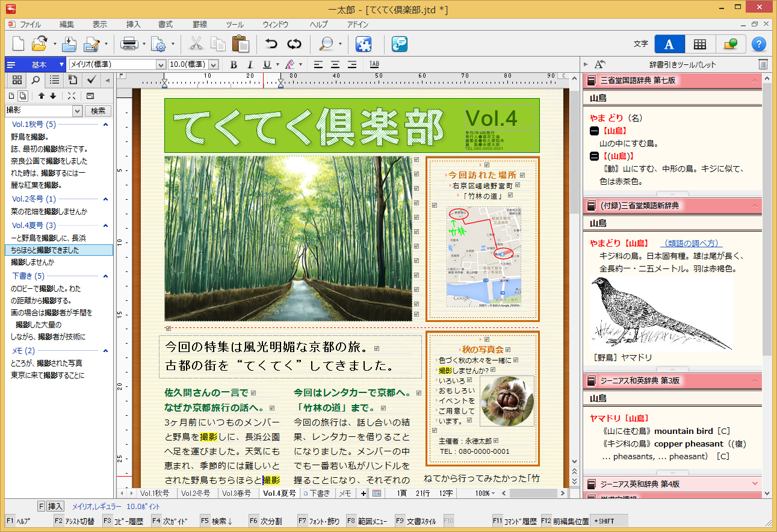Screen dimensions: 777x532
Task: Click the magnifier search tab in left panel
Action: pyautogui.click(x=36, y=80)
